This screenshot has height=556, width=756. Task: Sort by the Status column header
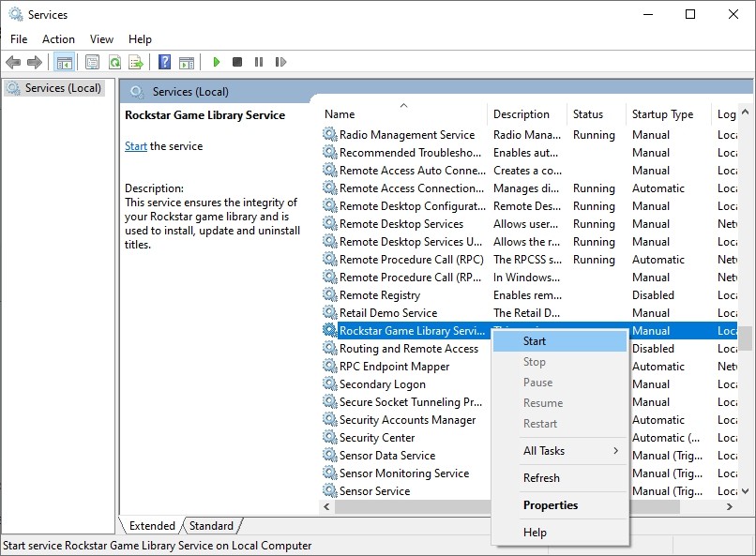click(x=596, y=114)
